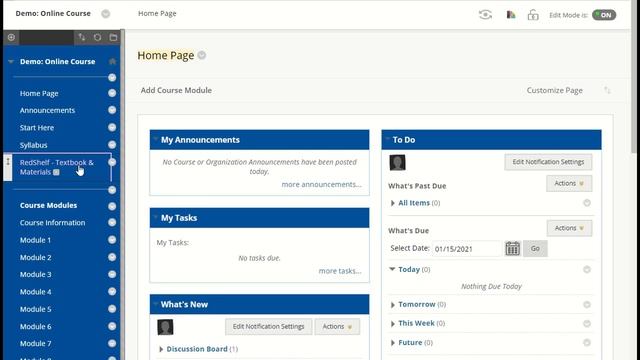The height and width of the screenshot is (360, 640).
Task: Open Syllabus menu item options chevron
Action: click(112, 145)
